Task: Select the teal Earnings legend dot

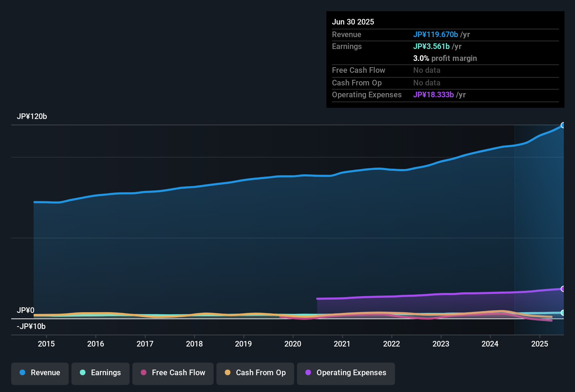Action: pos(83,373)
